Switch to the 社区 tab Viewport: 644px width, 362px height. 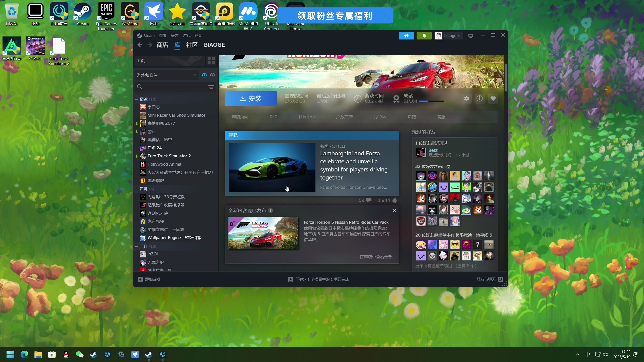[x=192, y=45]
